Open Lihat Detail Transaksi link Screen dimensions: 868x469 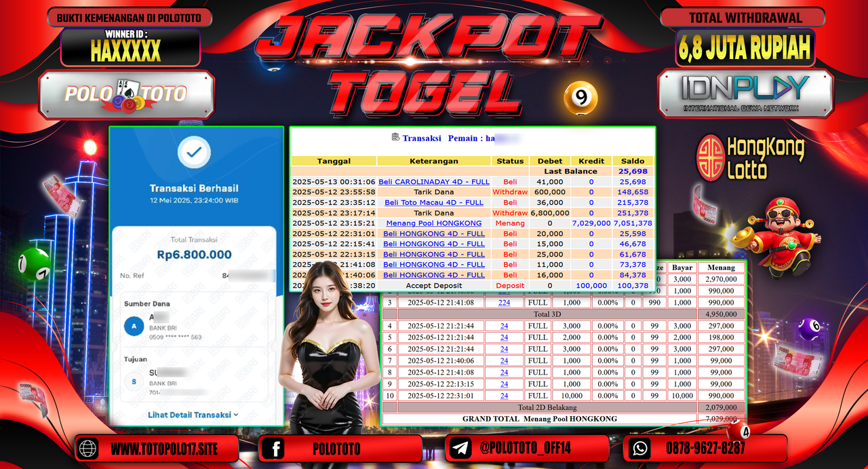[190, 415]
